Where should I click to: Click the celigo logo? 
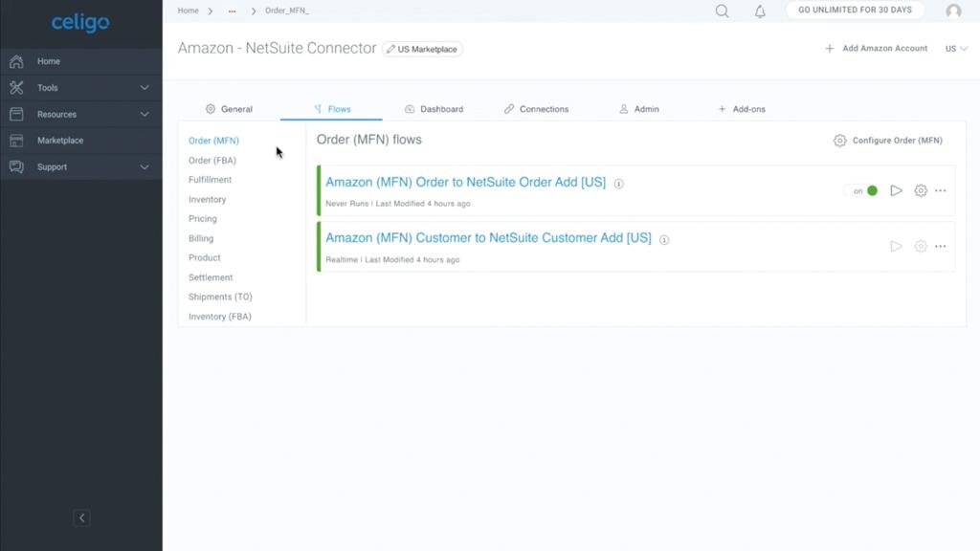tap(80, 23)
